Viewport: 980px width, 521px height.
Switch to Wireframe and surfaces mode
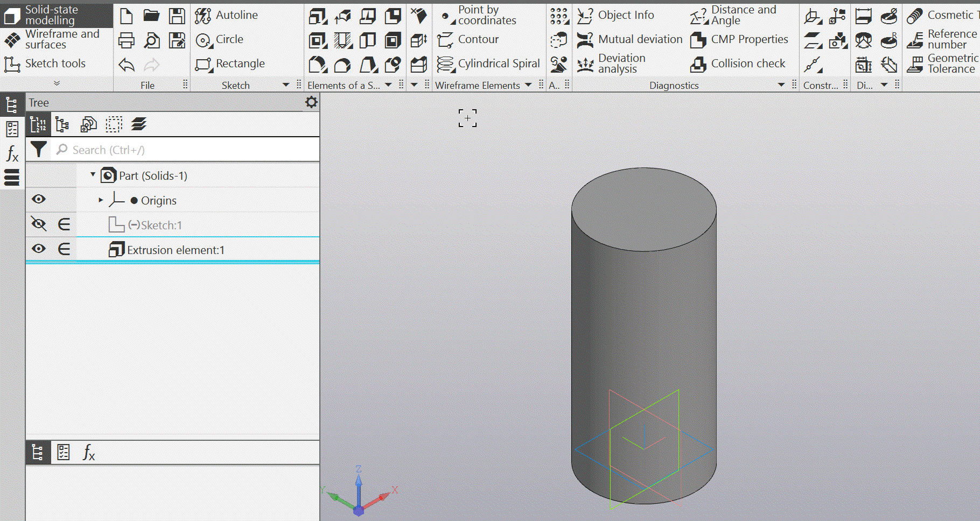pos(53,40)
